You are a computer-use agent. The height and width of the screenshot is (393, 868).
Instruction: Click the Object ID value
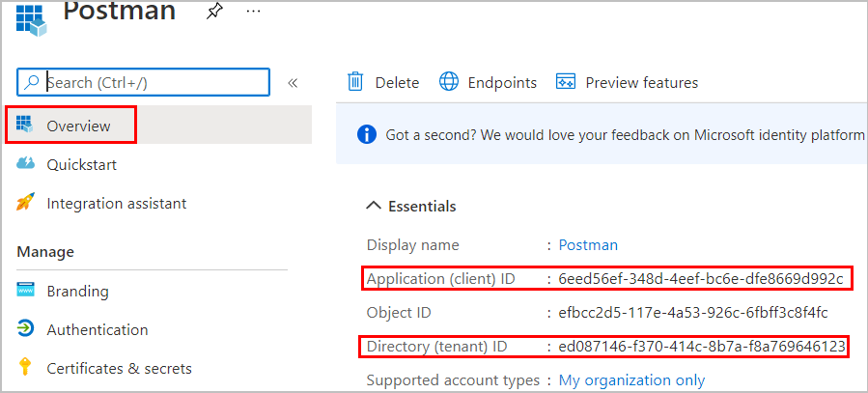coord(693,313)
